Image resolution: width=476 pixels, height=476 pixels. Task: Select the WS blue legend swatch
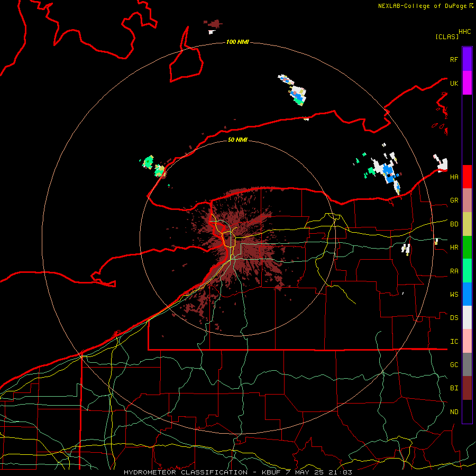click(467, 294)
